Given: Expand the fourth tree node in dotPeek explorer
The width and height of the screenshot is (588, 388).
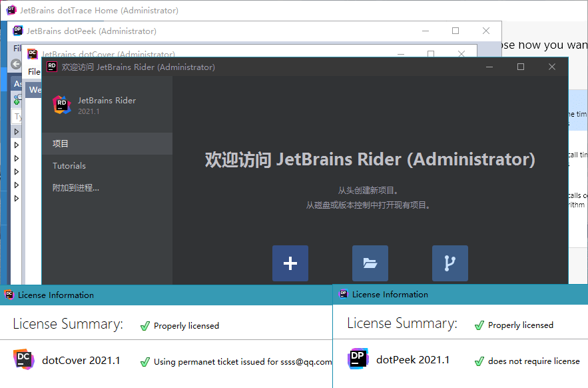Looking at the screenshot, I should point(17,171).
